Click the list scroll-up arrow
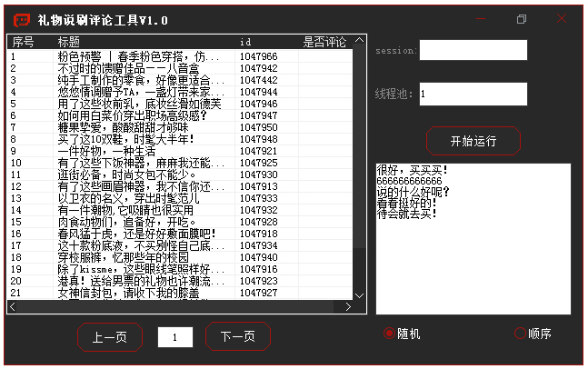Screen dimensions: 588x369 click(359, 40)
